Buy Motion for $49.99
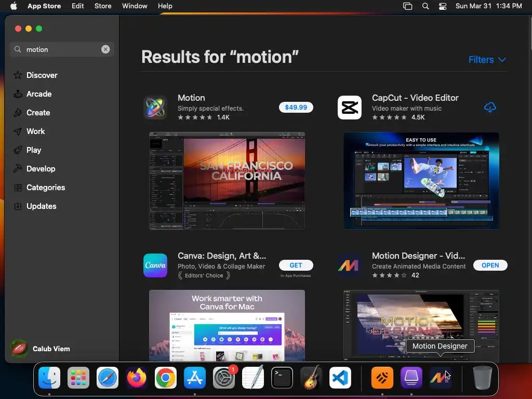Image resolution: width=532 pixels, height=399 pixels. click(296, 107)
